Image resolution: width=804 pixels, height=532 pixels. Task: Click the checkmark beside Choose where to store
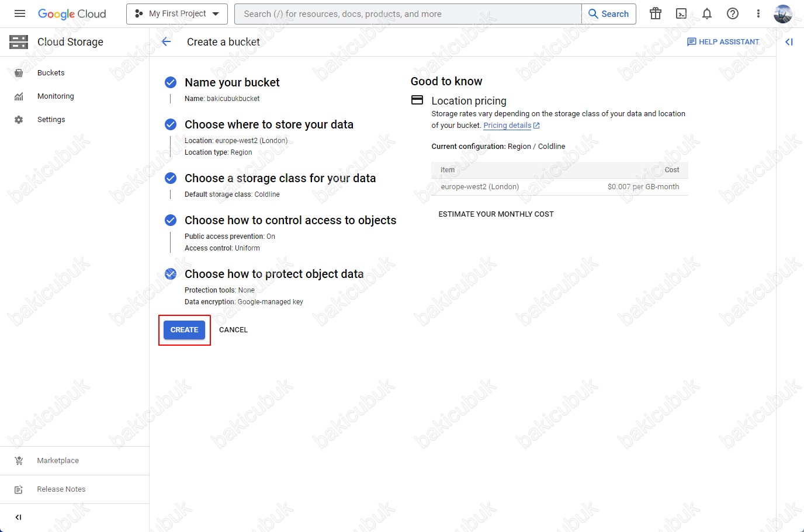[171, 124]
